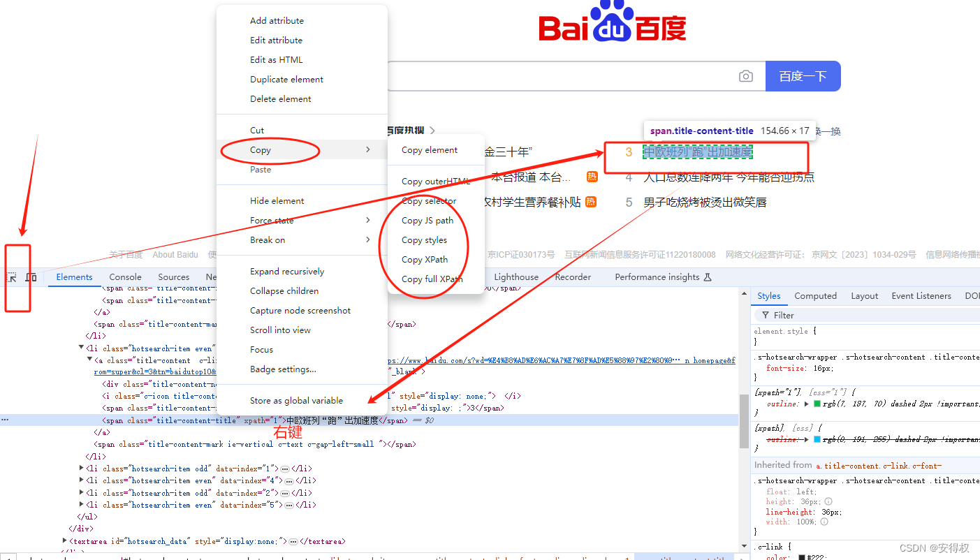980x560 pixels.
Task: Click inherited a.title-content.c-link selector link
Action: [x=879, y=465]
